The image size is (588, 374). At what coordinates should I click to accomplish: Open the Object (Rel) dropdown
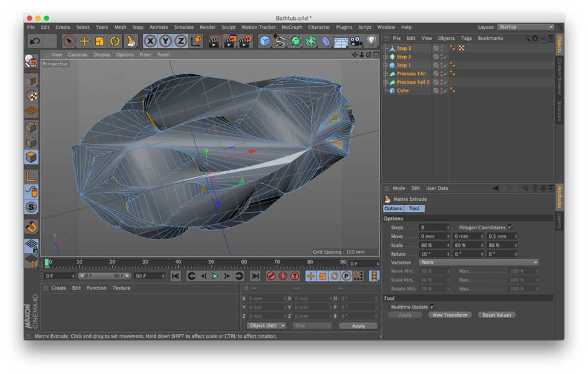[x=266, y=325]
